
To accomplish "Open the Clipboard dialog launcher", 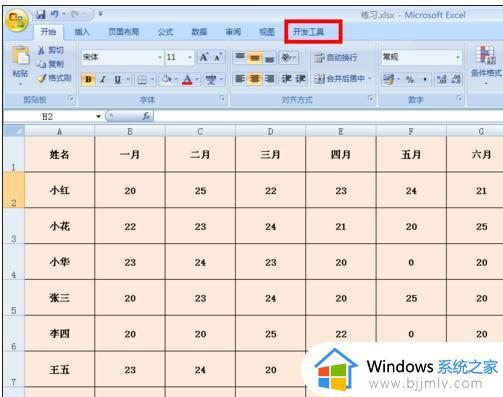I will click(70, 98).
